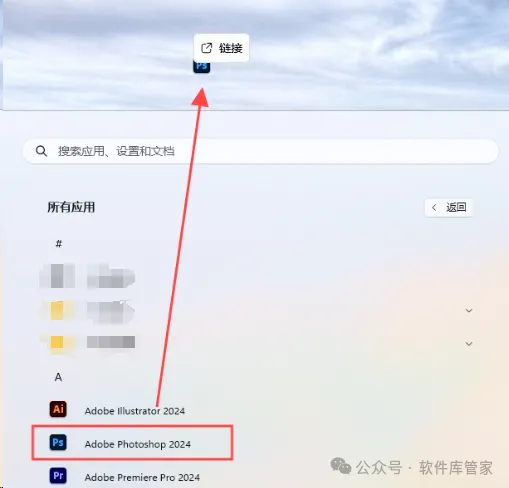
Task: Click the link arrow icon beside 链接
Action: [207, 48]
